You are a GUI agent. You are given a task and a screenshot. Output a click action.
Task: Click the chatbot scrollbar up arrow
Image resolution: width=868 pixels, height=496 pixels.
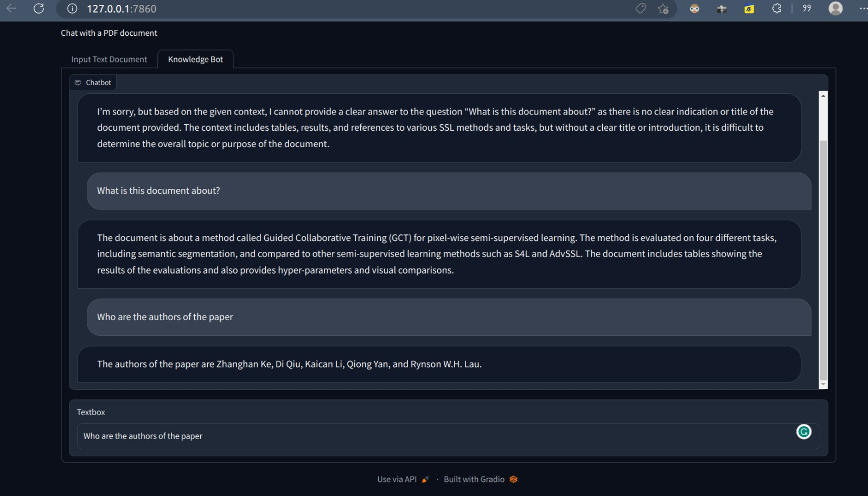click(823, 96)
